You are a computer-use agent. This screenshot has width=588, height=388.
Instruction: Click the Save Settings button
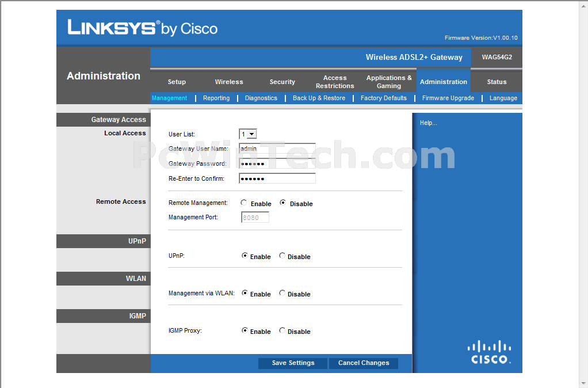coord(293,363)
